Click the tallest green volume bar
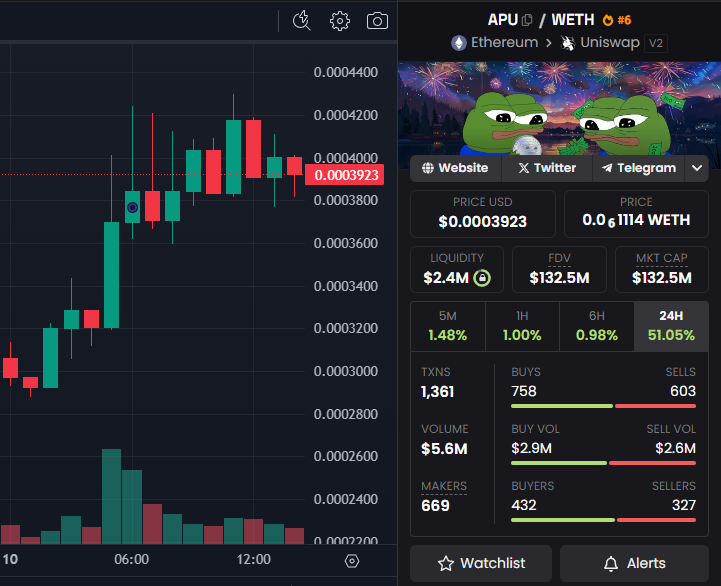The height and width of the screenshot is (586, 721). click(x=111, y=497)
